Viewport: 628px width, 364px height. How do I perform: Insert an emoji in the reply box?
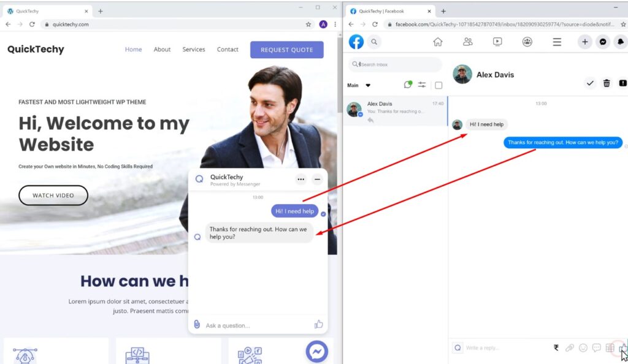(x=583, y=347)
